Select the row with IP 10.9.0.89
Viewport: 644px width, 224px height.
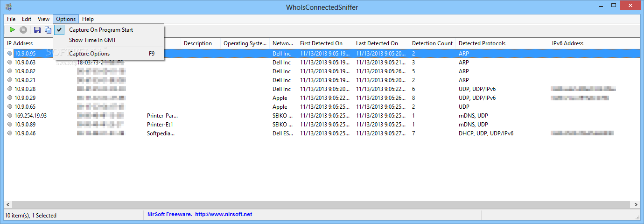(322, 125)
